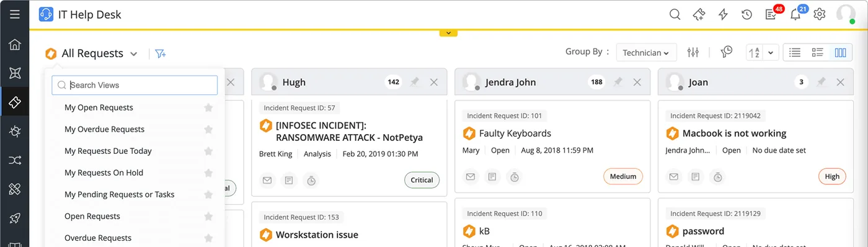
Task: Open the crossed-tools sidebar icon
Action: point(15,189)
